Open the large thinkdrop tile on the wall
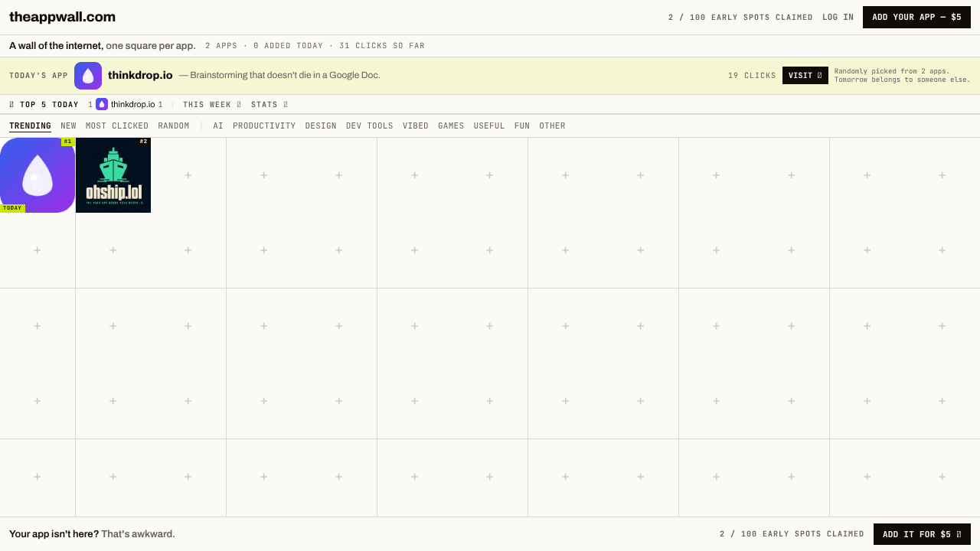Image resolution: width=980 pixels, height=551 pixels. pos(38,175)
